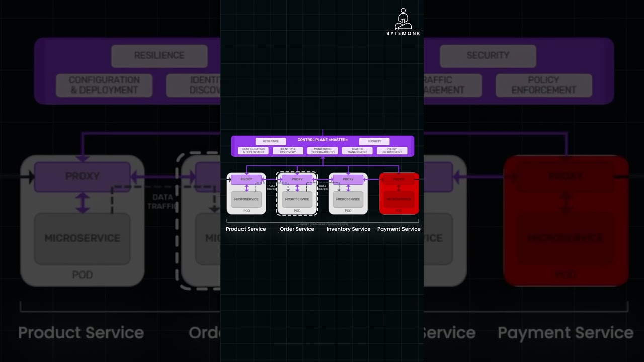The height and width of the screenshot is (362, 644).
Task: Select the CONTROL PLANE «MASTER» title
Action: 323,140
